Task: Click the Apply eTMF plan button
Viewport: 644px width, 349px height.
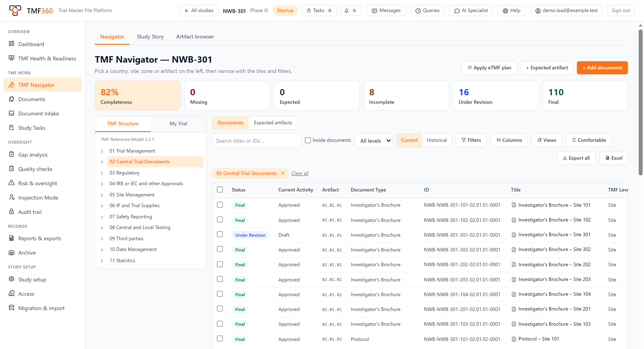Action: point(489,68)
